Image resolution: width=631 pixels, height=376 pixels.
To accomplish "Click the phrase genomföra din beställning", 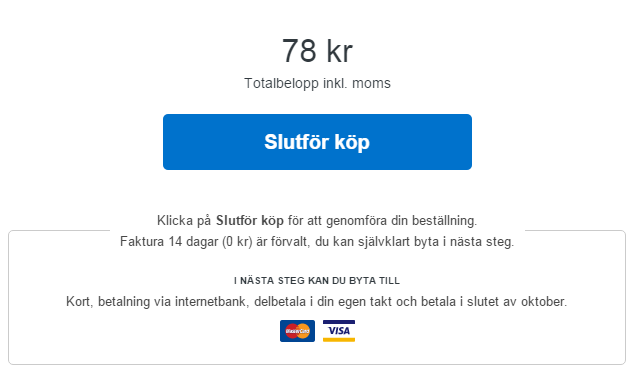I will [401, 221].
